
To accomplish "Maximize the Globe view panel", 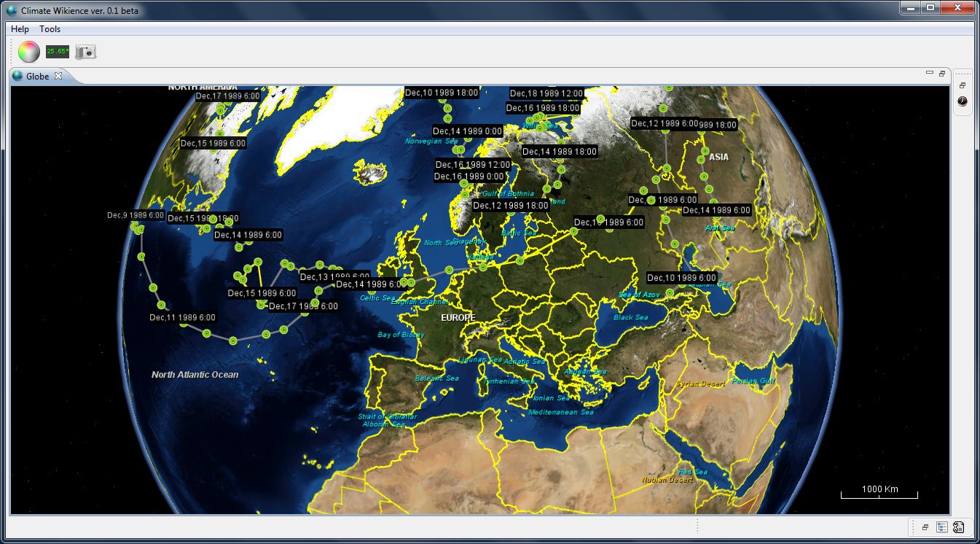I will click(941, 74).
